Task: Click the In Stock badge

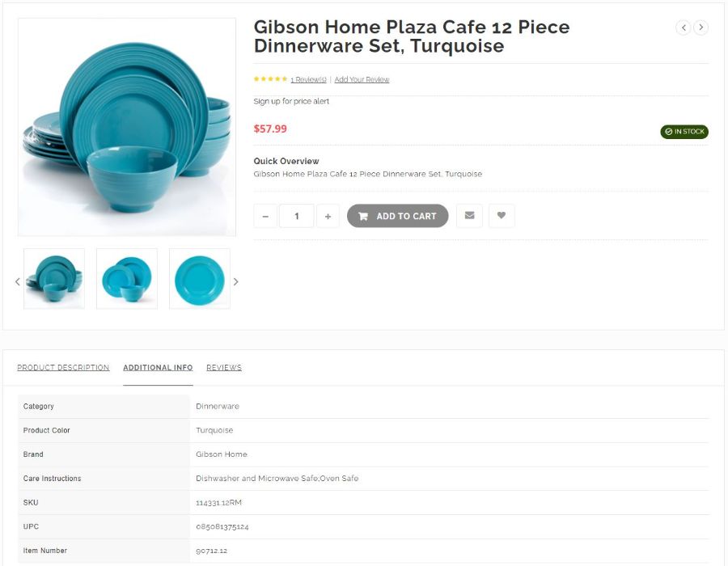Action: [684, 132]
